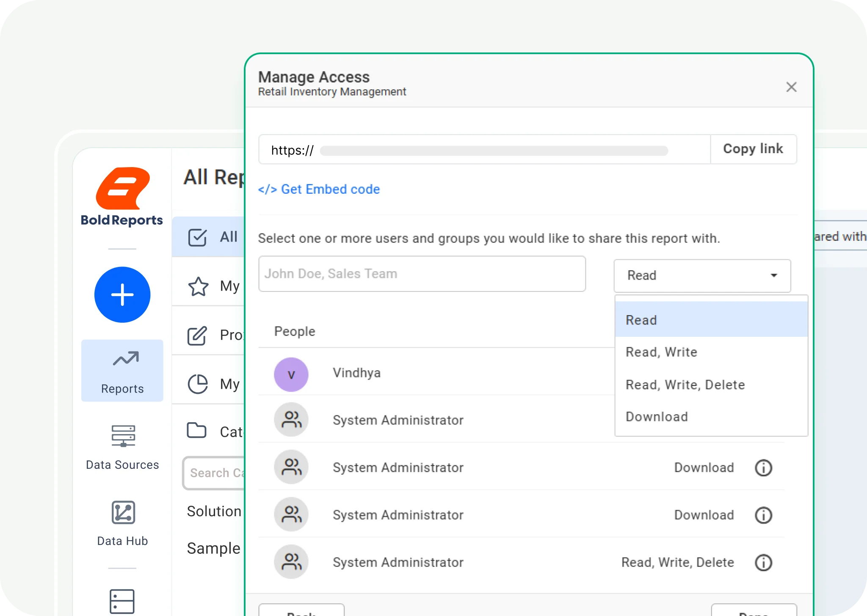This screenshot has height=616, width=867.
Task: Click the star icon for My favorites
Action: tap(198, 286)
